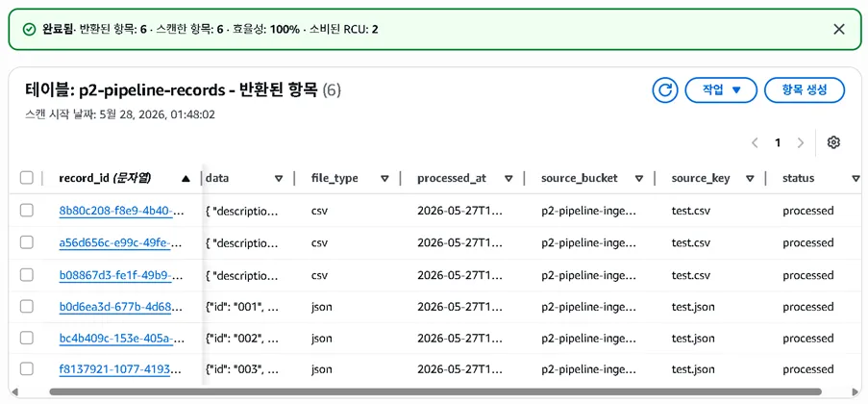Viewport: 868px width, 404px height.
Task: Sort by the record_id column arrow
Action: point(186,179)
